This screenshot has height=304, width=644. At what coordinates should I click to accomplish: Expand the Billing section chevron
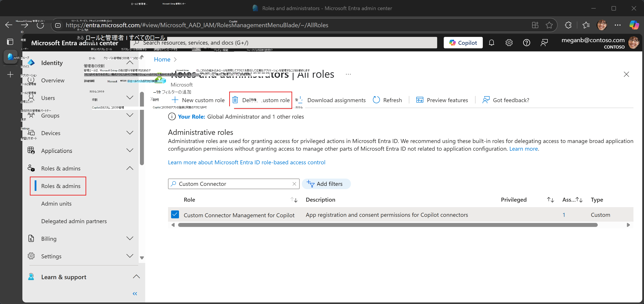(x=130, y=238)
